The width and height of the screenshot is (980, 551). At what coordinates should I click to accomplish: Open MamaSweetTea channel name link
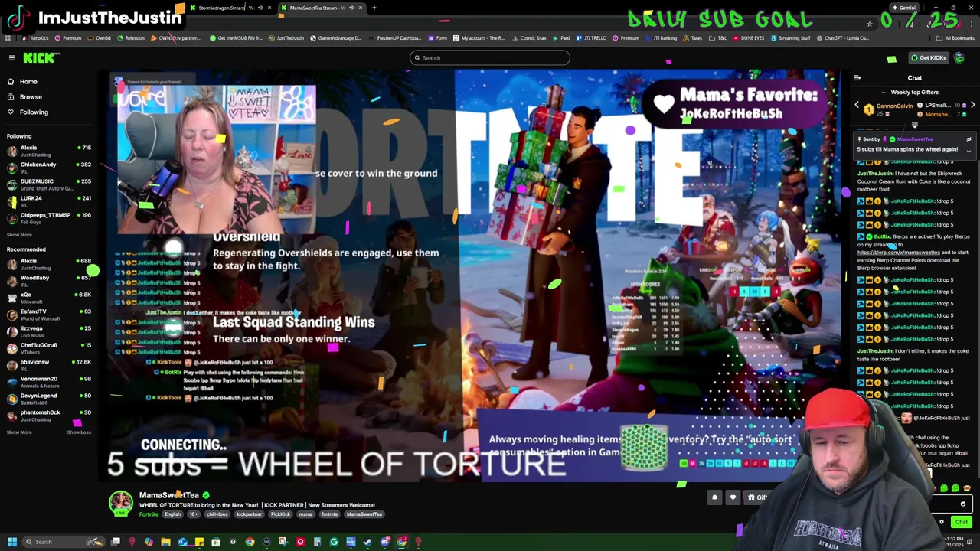coord(168,495)
